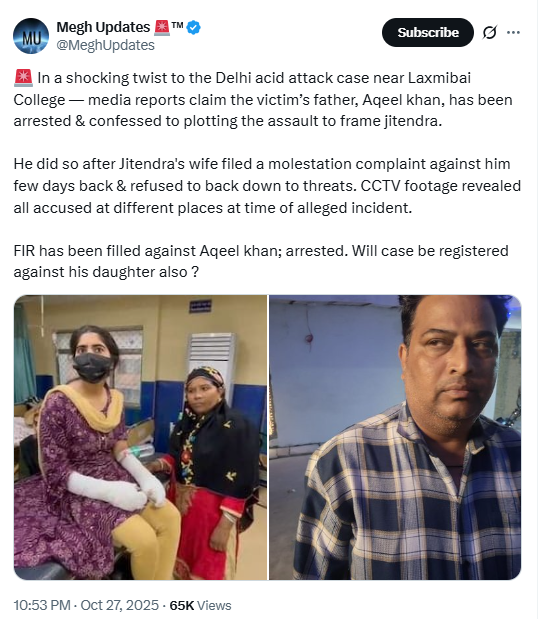Click the siren emoji beside Megh Updates
The width and height of the screenshot is (543, 619).
pos(162,27)
